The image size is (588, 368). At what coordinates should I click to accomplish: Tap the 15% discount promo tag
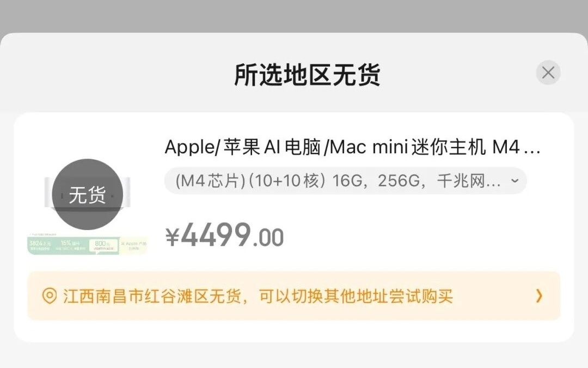coord(70,245)
